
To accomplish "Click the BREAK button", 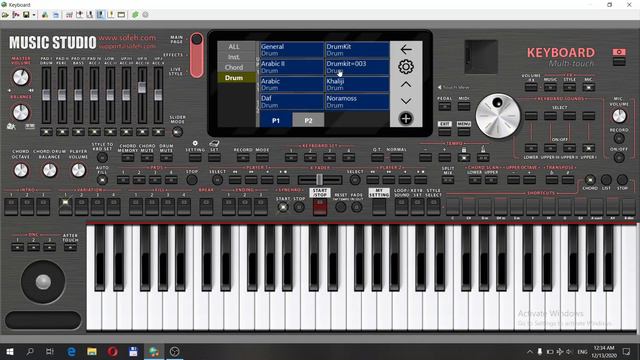I will (x=206, y=207).
